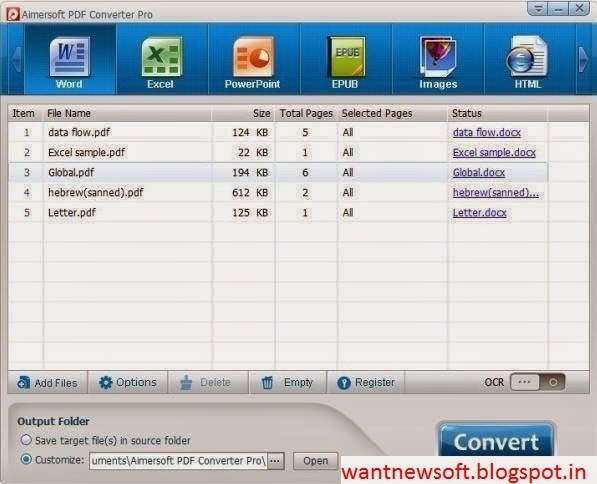Open the Options settings
The height and width of the screenshot is (484, 597).
(128, 382)
